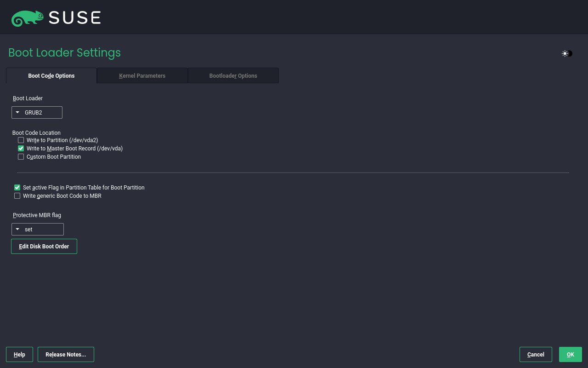The image size is (588, 368).
Task: Cancel the boot loader settings
Action: point(536,355)
